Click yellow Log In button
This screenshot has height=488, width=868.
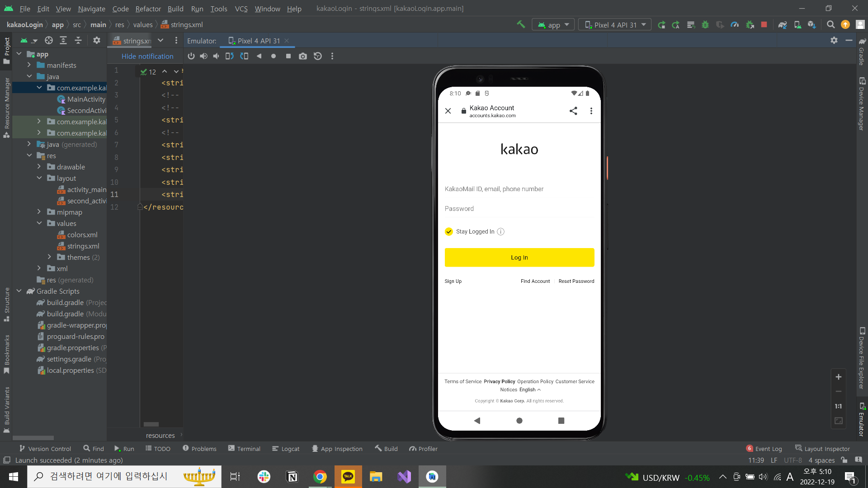(x=519, y=258)
